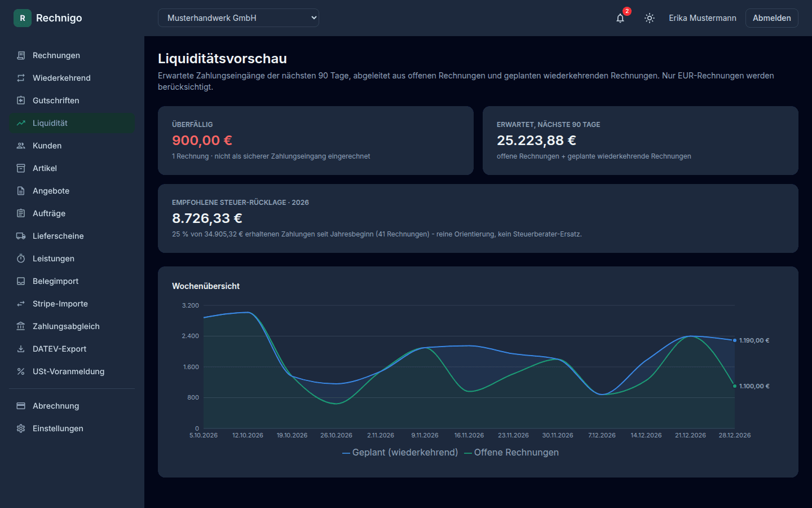
Task: Click the DATEV-Export download icon
Action: [x=21, y=349]
